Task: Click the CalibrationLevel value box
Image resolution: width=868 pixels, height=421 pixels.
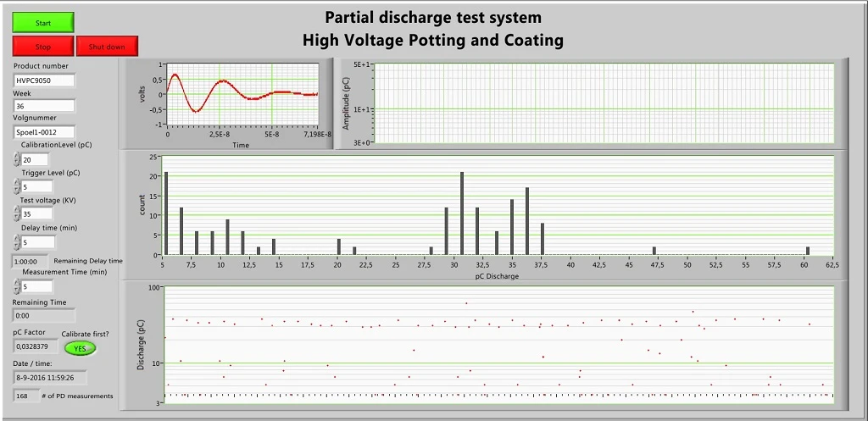Action: click(x=35, y=159)
